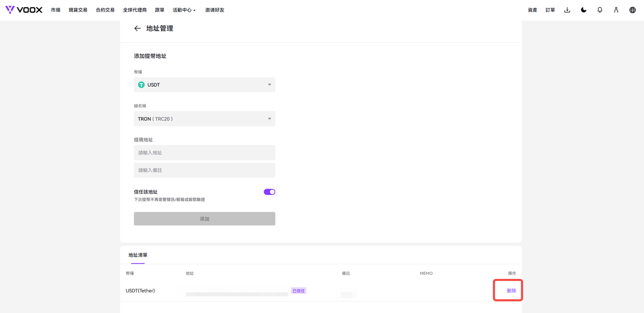644x313 pixels.
Task: Open the 跟單 menu item
Action: click(159, 10)
